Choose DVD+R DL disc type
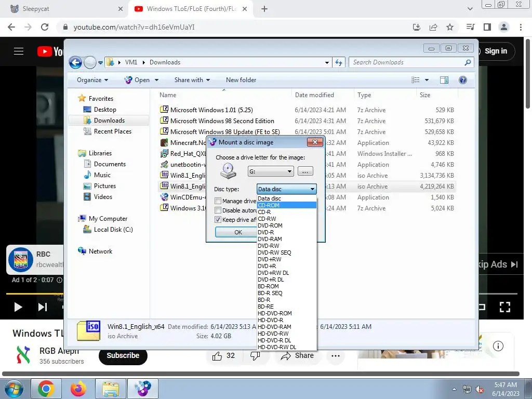 (x=287, y=280)
